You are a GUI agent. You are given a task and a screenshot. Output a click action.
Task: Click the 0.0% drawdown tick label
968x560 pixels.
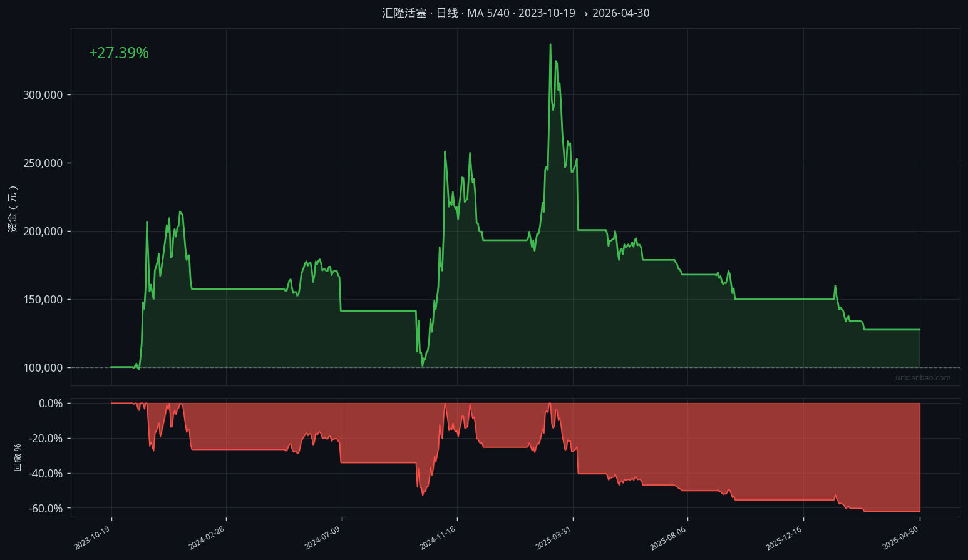point(51,404)
